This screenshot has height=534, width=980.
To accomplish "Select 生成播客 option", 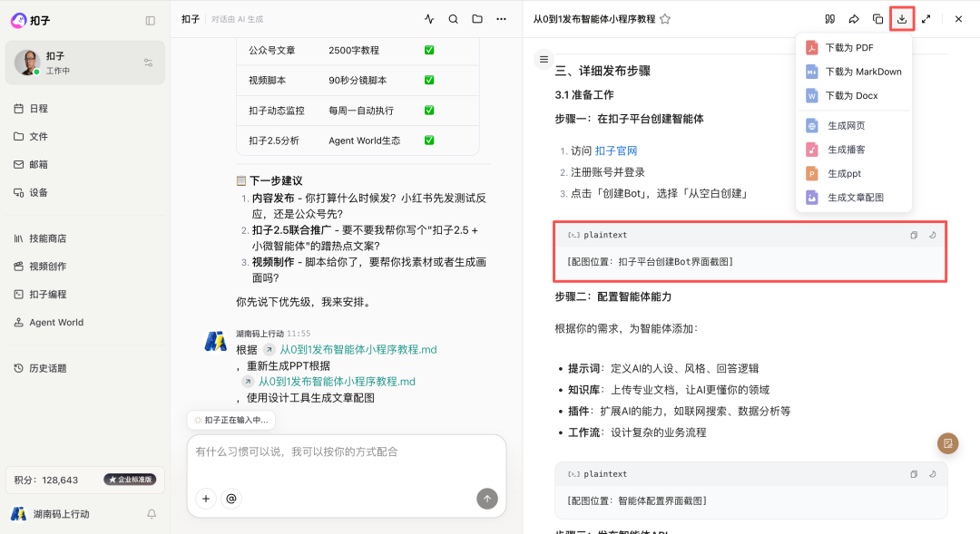I will (x=854, y=150).
